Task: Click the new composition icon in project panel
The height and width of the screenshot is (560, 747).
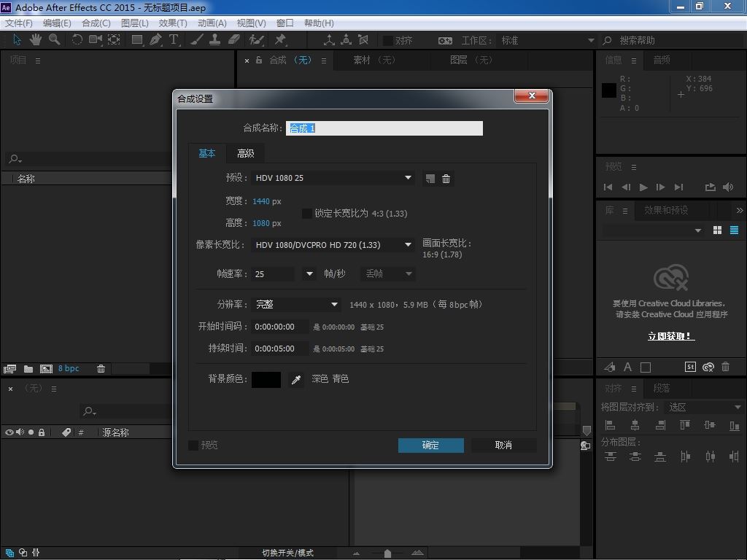Action: coord(46,368)
